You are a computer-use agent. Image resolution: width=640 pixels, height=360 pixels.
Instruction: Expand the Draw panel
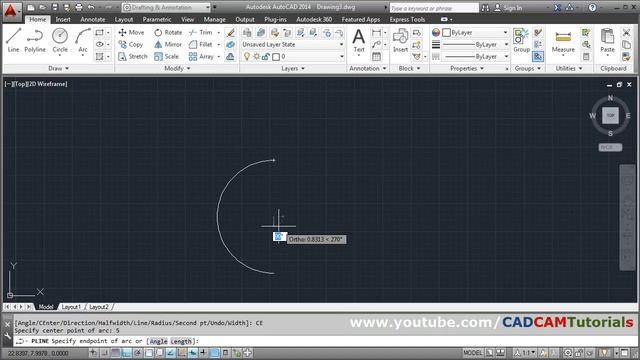tap(58, 69)
